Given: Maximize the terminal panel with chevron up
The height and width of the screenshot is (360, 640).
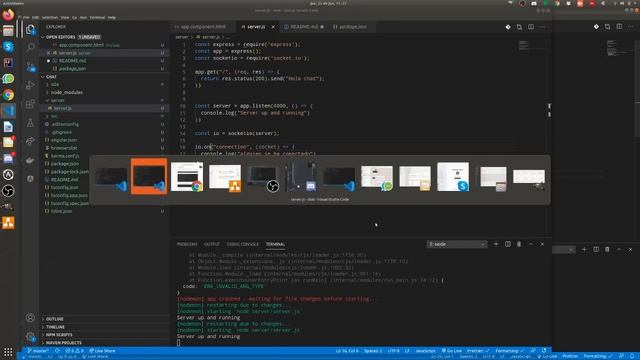Looking at the screenshot, I should [531, 244].
